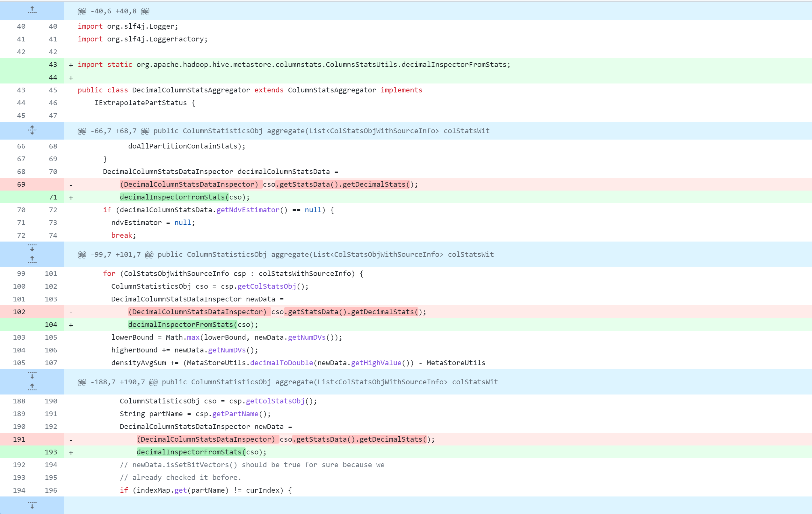Click added import static decimalInspectorFromStats line
The image size is (812, 514).
pos(294,64)
